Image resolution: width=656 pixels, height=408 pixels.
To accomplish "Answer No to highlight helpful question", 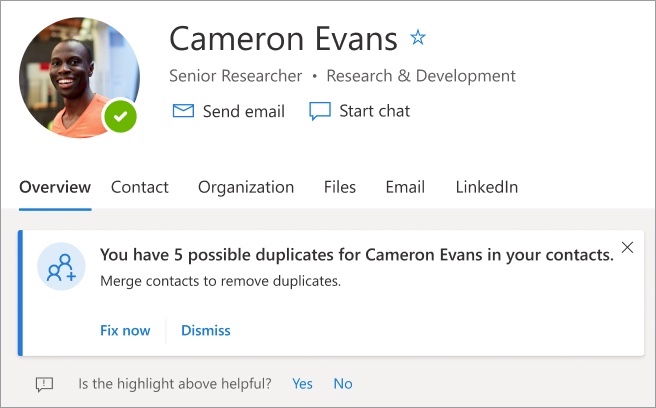I will 343,384.
